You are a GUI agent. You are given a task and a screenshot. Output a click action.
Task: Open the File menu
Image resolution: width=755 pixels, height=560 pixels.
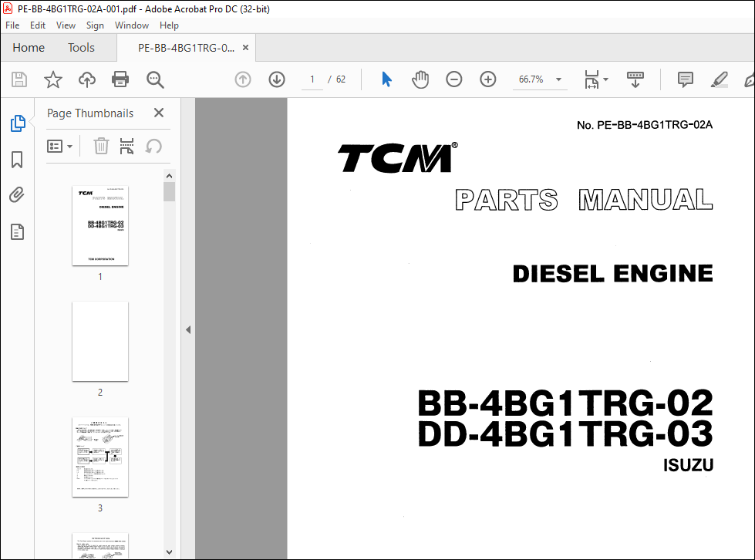coord(12,25)
